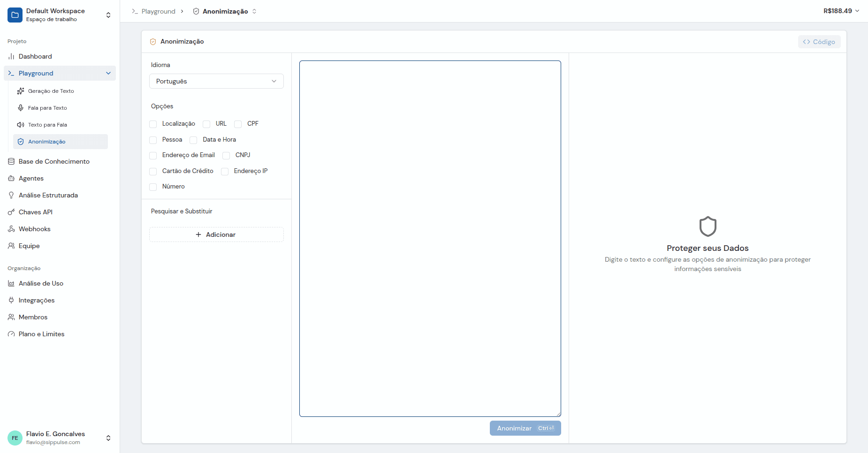Click the Base de Conhecimento database icon

coord(11,161)
